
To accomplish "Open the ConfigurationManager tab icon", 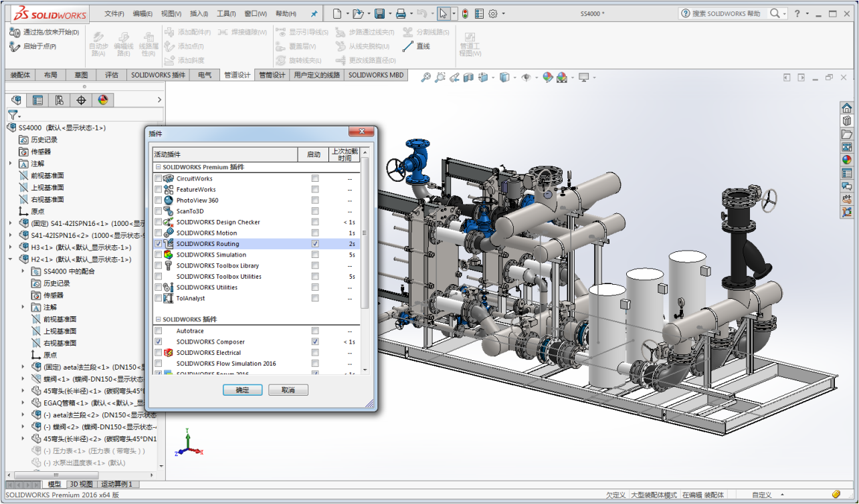I will (60, 100).
